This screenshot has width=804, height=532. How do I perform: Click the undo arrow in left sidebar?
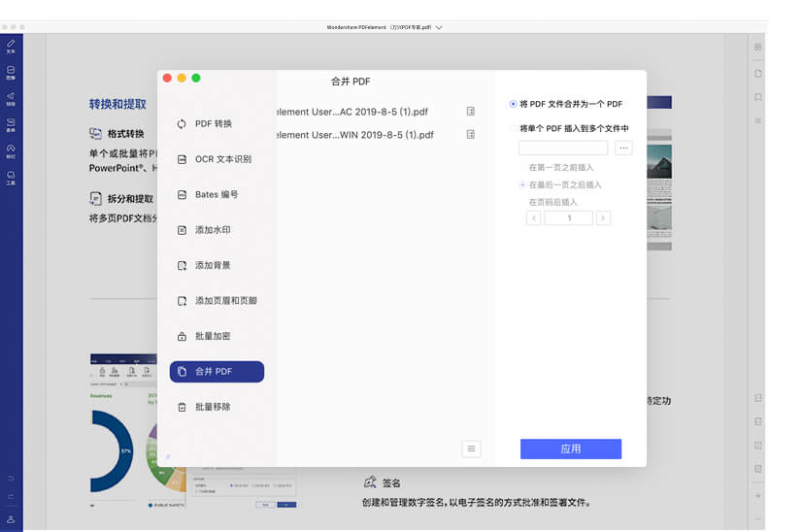click(11, 478)
